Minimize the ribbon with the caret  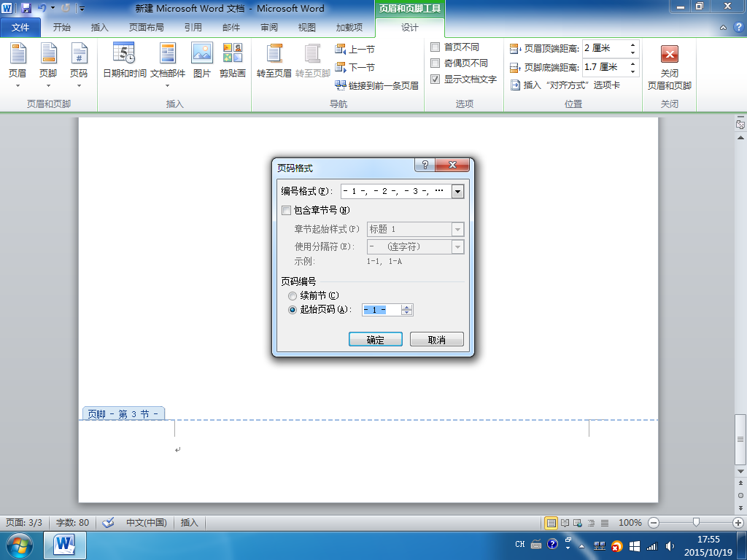(x=723, y=28)
